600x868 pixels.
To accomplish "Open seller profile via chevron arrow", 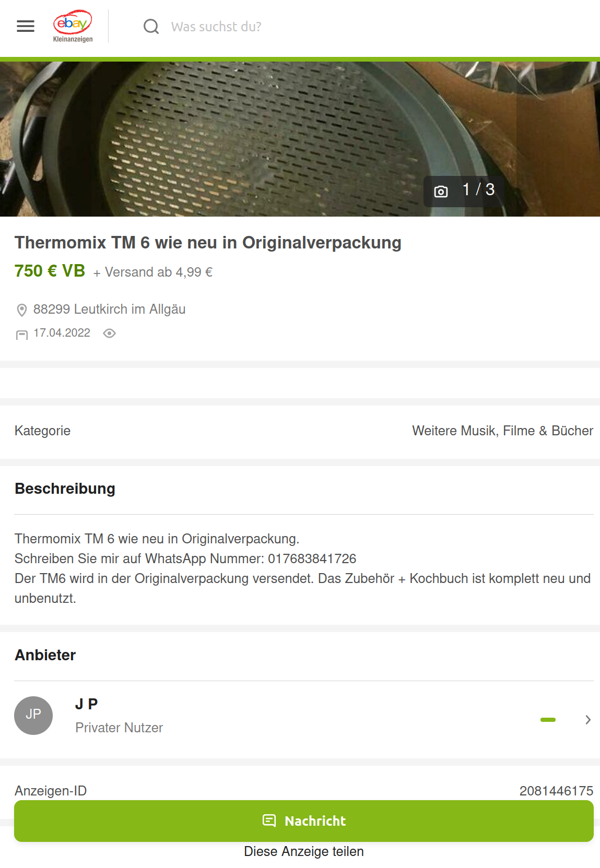I will pyautogui.click(x=588, y=720).
